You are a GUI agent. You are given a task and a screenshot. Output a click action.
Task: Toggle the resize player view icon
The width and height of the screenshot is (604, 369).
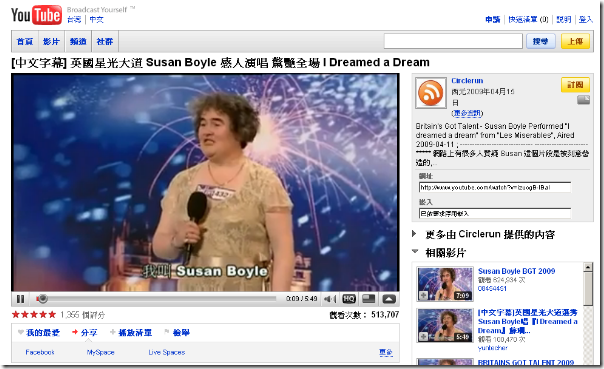point(369,299)
